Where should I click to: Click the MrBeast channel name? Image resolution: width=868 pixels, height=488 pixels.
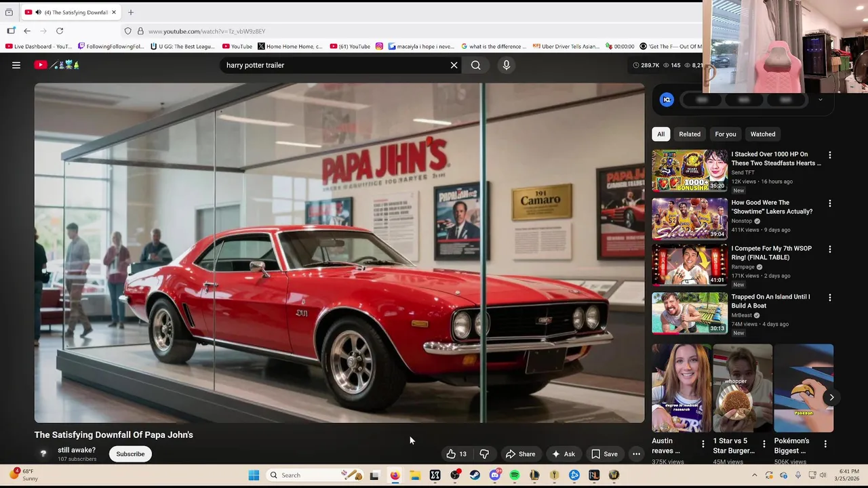point(743,315)
